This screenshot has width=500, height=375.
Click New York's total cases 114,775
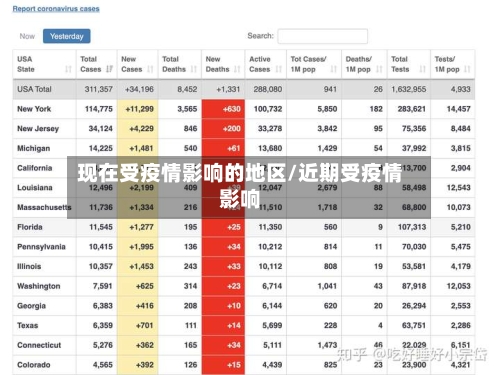[x=99, y=109]
